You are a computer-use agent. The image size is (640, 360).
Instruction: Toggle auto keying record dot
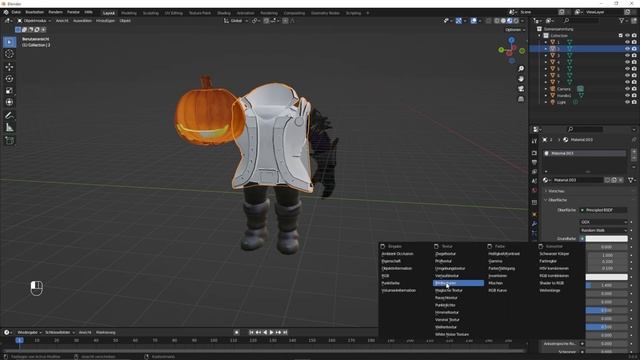pyautogui.click(x=236, y=332)
